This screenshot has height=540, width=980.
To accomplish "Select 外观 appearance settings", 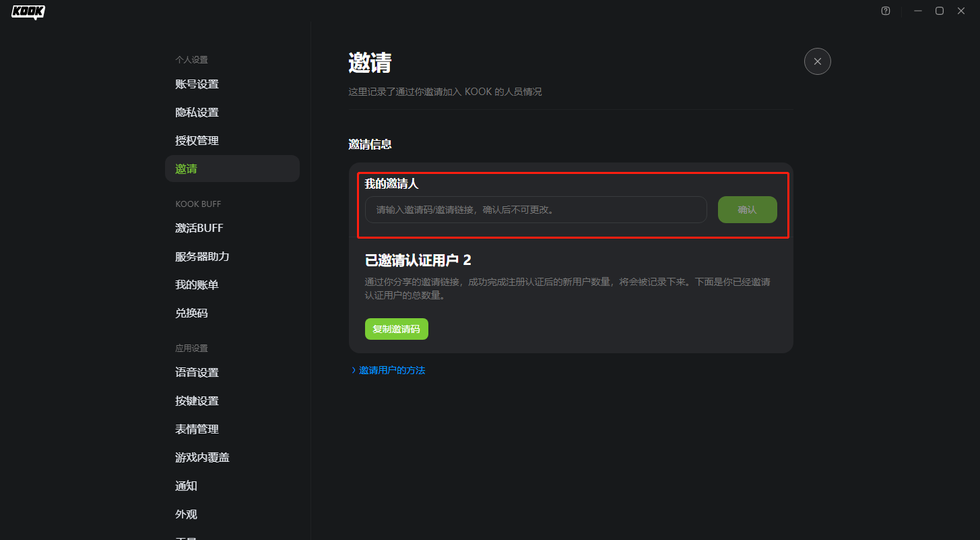I will [x=232, y=514].
